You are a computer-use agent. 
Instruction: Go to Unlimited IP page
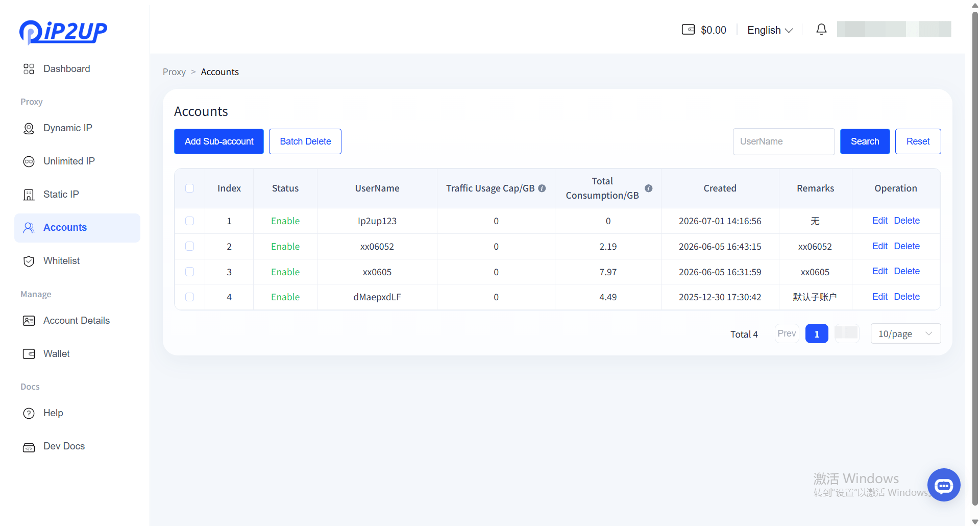coord(77,161)
